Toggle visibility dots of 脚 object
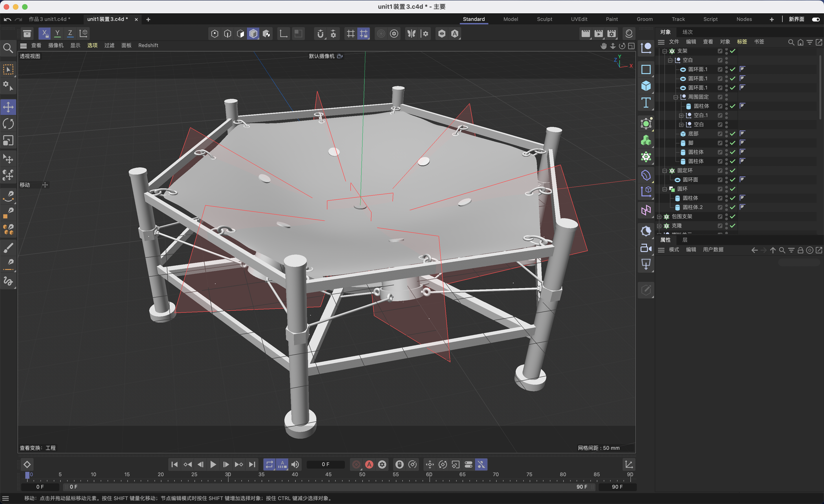Viewport: 824px width, 504px height. [x=726, y=143]
